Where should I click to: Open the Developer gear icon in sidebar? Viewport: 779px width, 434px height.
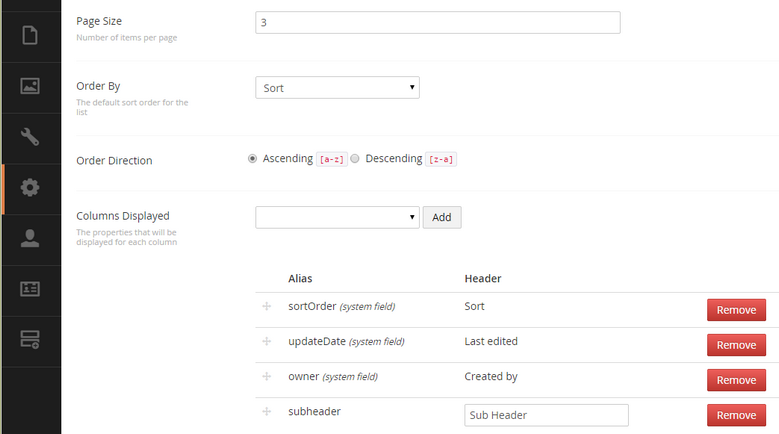[30, 187]
